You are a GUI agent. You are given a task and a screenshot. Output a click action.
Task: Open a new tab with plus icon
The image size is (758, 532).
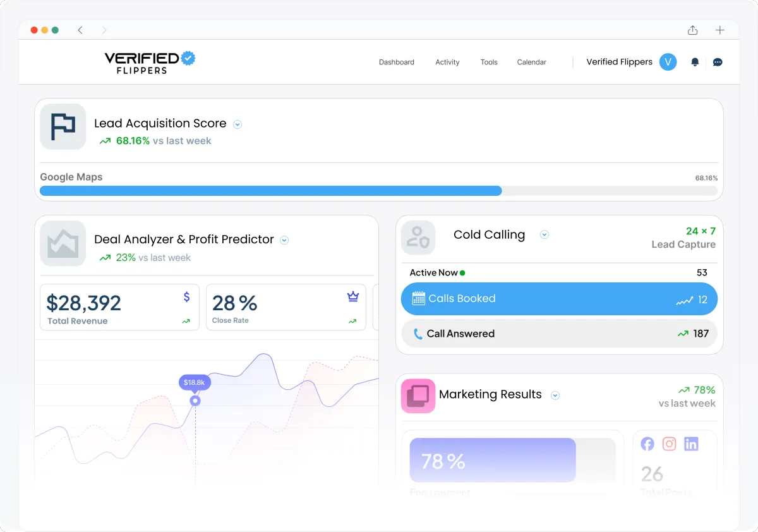point(720,30)
